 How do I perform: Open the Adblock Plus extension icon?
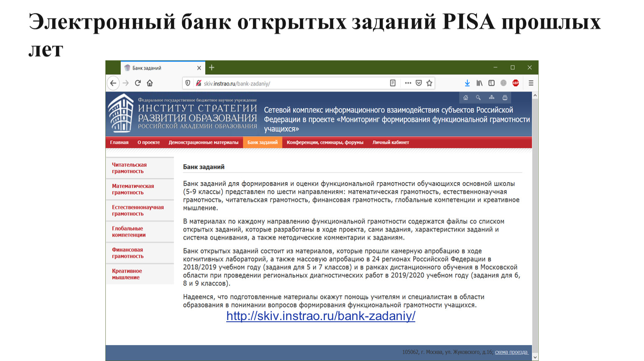coord(516,83)
